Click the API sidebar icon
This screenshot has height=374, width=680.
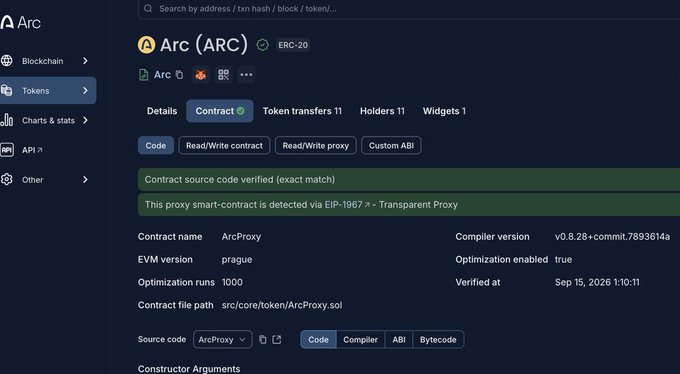[7, 150]
